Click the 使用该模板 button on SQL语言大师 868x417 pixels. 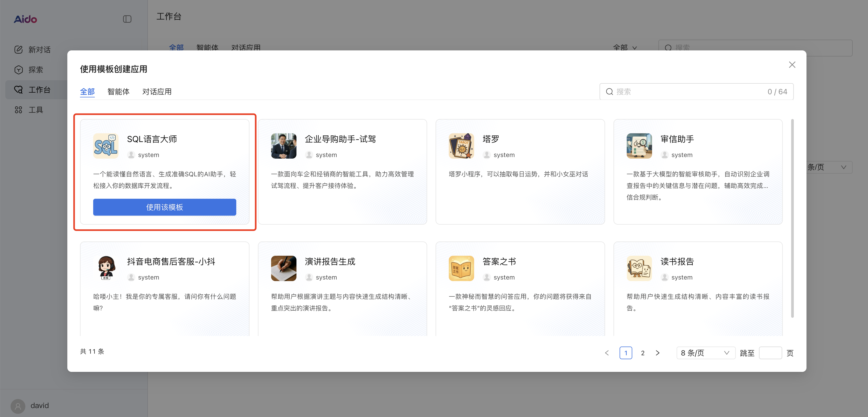(x=164, y=207)
